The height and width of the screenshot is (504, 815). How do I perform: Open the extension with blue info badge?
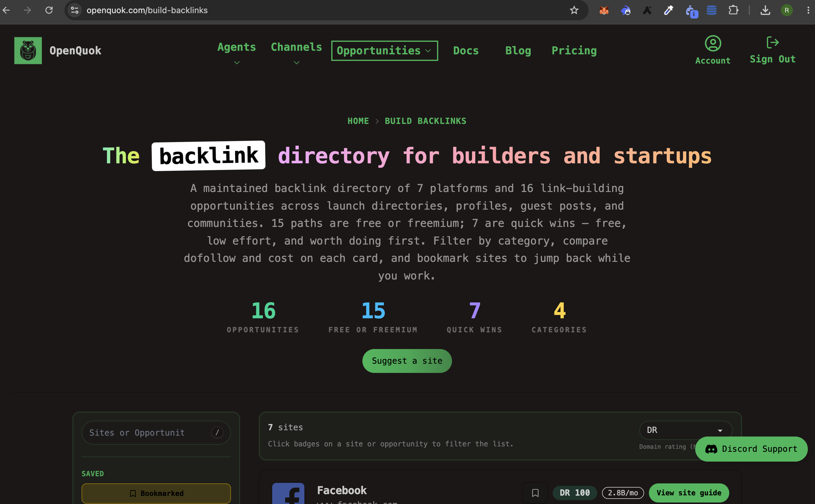pos(691,11)
